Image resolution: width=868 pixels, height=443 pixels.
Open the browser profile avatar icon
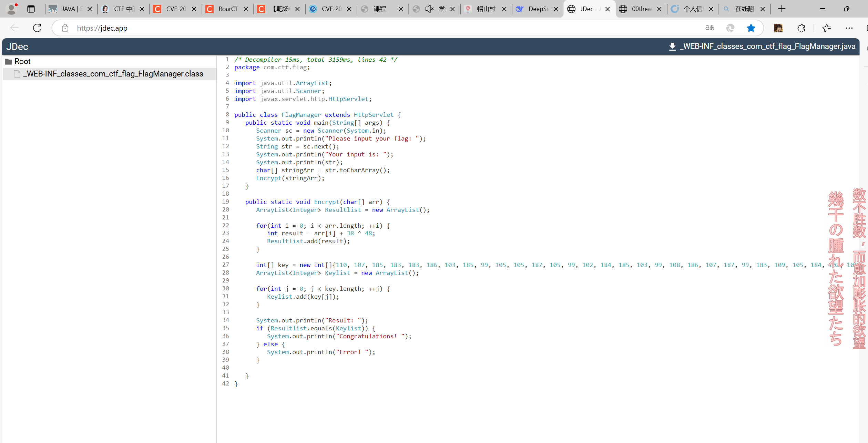(x=12, y=9)
